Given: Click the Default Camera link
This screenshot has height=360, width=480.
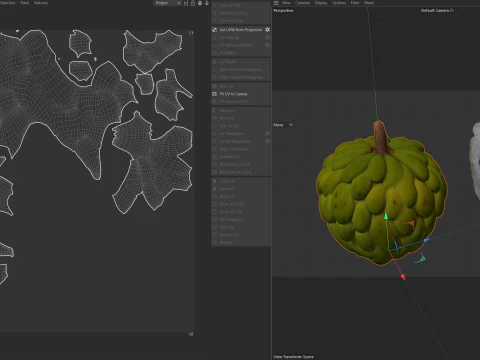Looking at the screenshot, I should (x=437, y=10).
